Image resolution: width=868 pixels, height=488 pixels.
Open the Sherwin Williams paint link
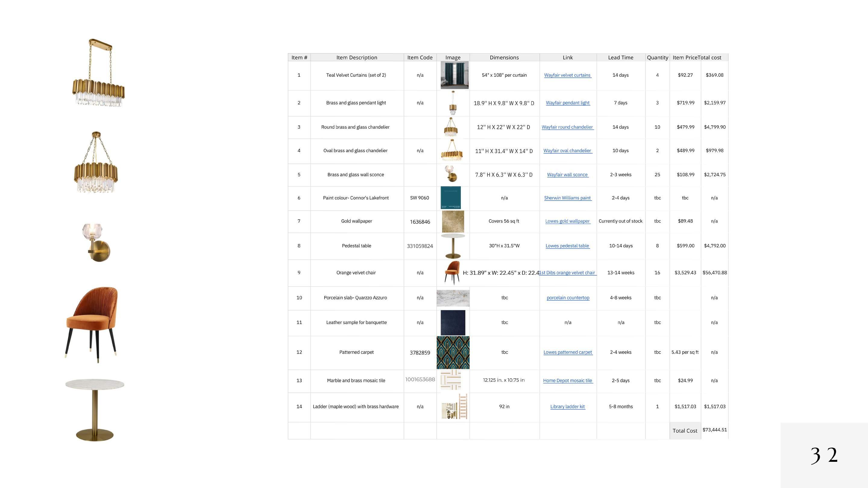[x=568, y=198]
